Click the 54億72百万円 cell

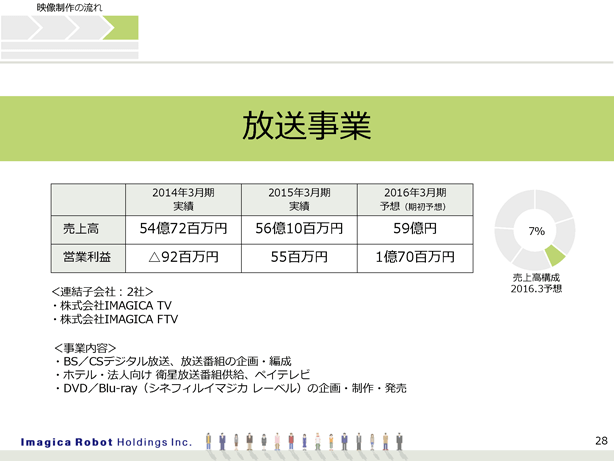tap(183, 230)
